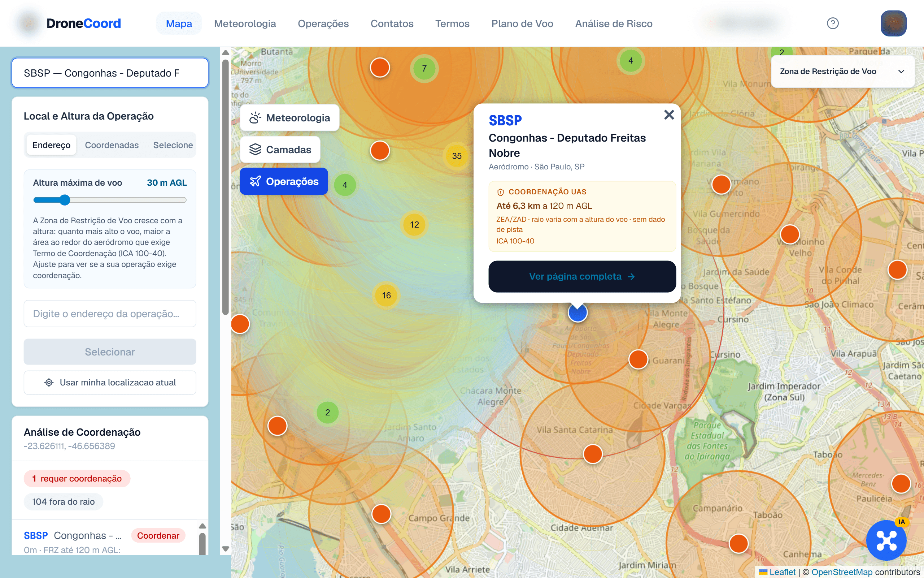The image size is (924, 578).
Task: Open Plano de Voo in the top navigation
Action: [522, 23]
